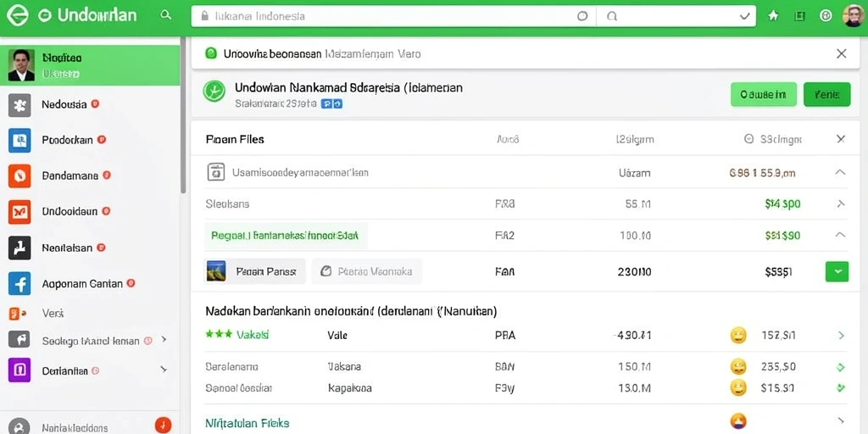Viewport: 868px width, 434px height.
Task: Click the green circular logo in header
Action: tap(17, 15)
